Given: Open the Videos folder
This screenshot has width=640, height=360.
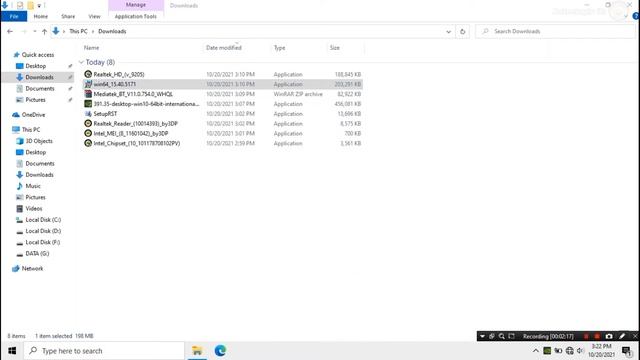Looking at the screenshot, I should (x=33, y=209).
